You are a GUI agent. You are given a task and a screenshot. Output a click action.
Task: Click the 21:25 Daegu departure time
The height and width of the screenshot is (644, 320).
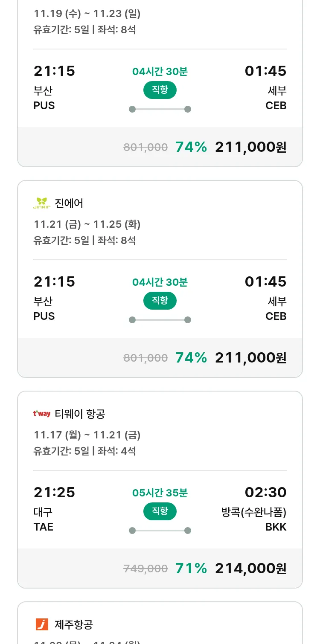pyautogui.click(x=54, y=493)
